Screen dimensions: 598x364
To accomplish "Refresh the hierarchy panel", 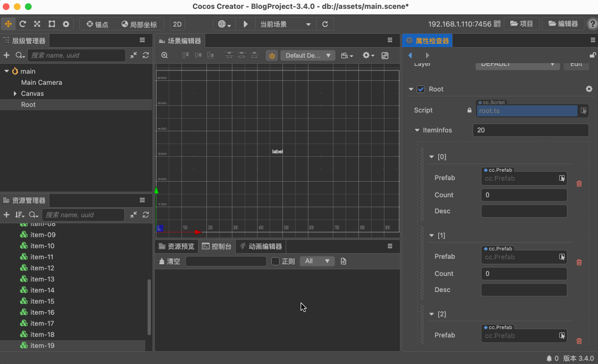I will point(146,55).
